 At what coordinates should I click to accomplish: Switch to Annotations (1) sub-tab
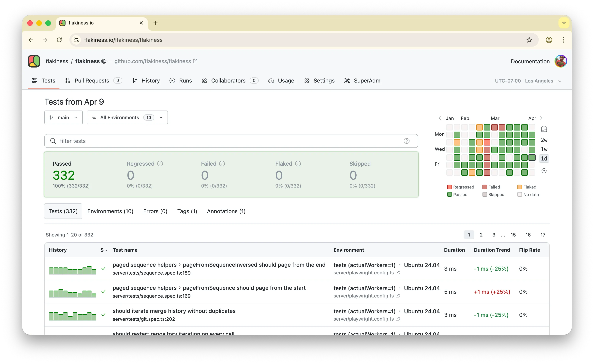[x=226, y=211]
